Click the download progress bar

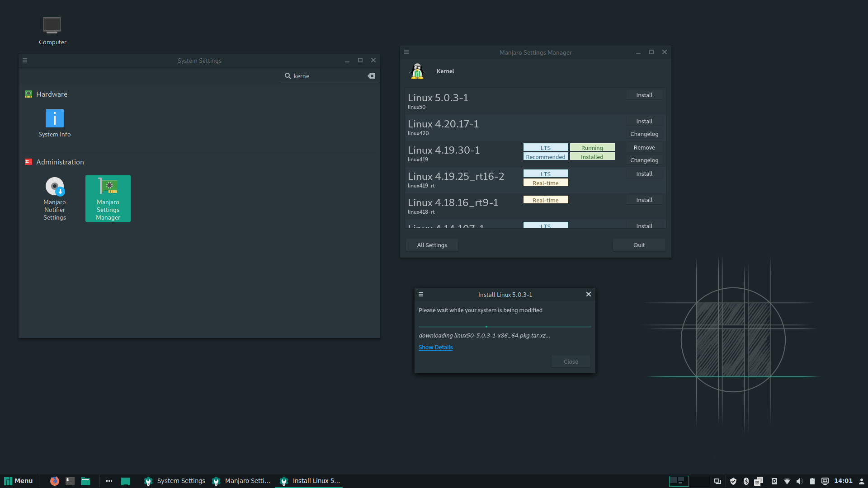505,327
